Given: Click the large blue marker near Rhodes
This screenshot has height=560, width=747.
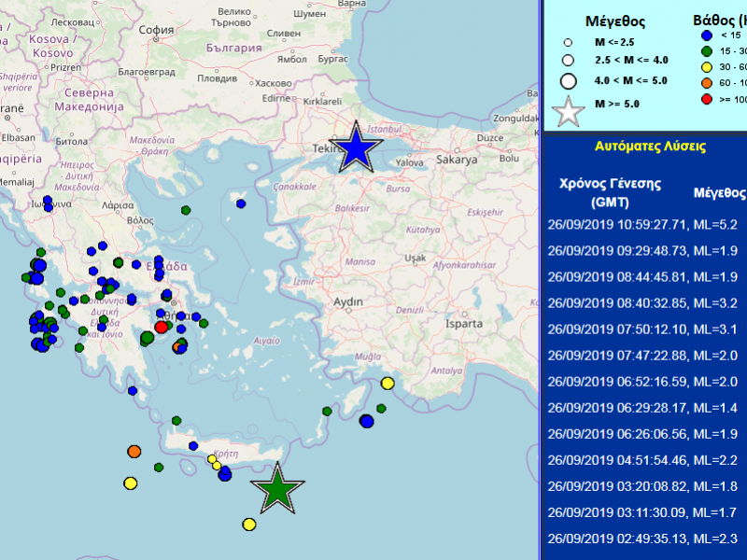Looking at the screenshot, I should pyautogui.click(x=367, y=422).
